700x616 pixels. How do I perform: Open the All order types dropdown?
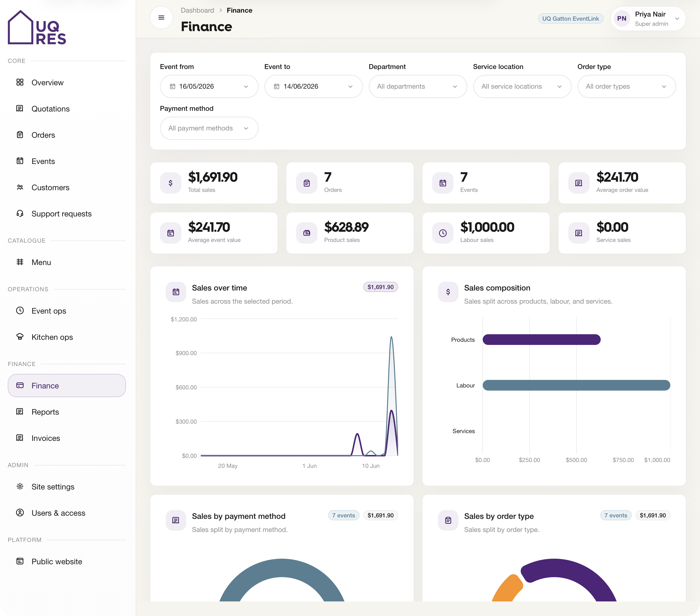click(627, 86)
